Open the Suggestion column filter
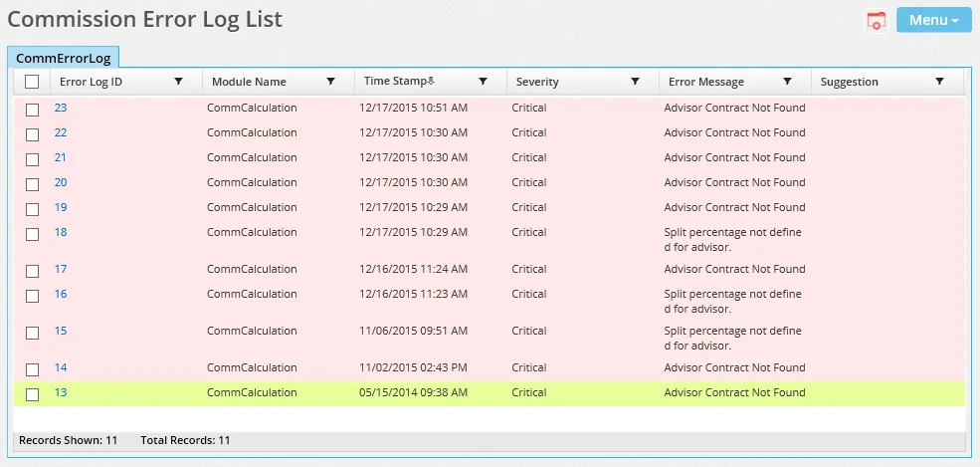 pos(939,82)
